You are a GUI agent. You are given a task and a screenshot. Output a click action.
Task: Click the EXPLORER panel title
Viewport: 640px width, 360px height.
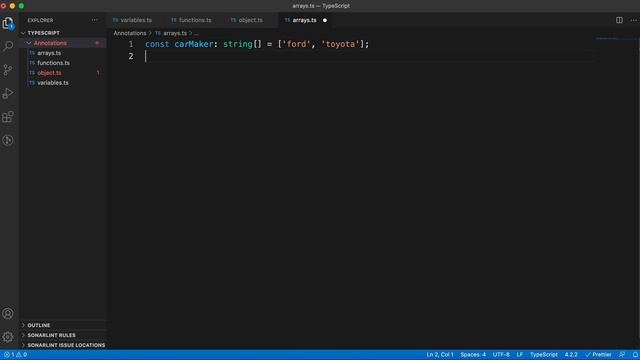[40, 20]
